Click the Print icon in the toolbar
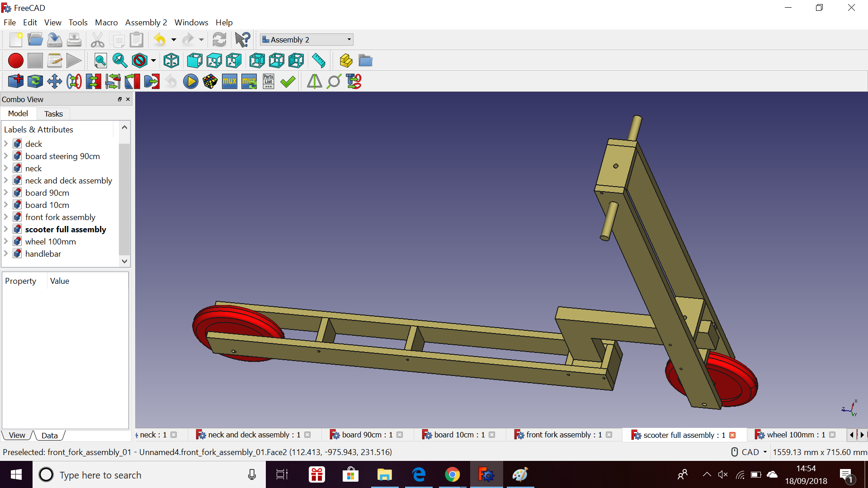The height and width of the screenshot is (488, 868). point(74,40)
